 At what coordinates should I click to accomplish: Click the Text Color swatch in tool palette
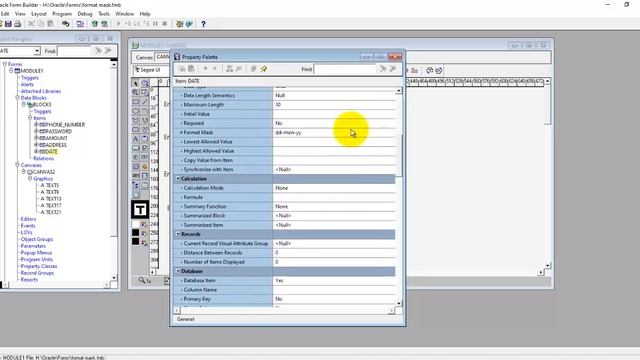(x=136, y=242)
